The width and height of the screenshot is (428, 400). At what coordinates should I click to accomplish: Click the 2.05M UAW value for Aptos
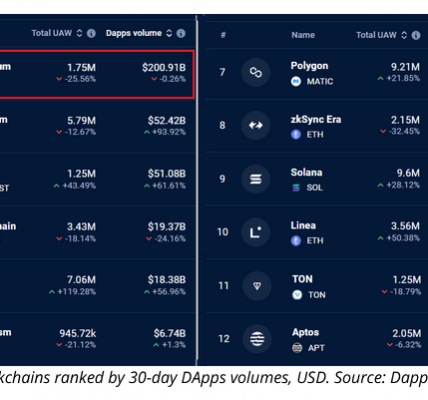(407, 333)
